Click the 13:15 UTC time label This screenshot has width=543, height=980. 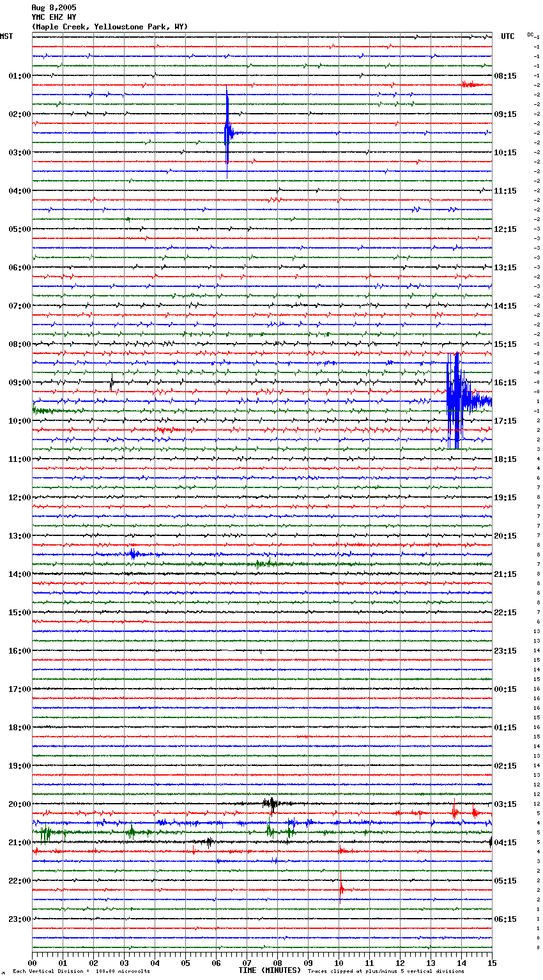click(505, 268)
